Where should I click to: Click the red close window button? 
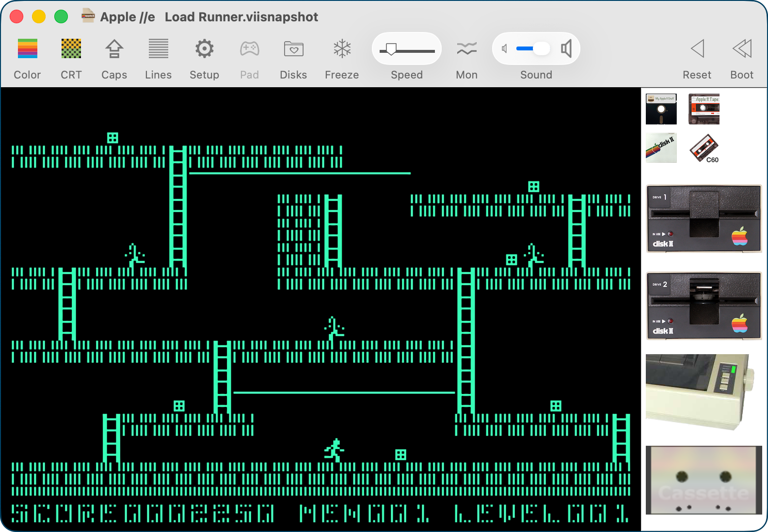click(x=16, y=16)
